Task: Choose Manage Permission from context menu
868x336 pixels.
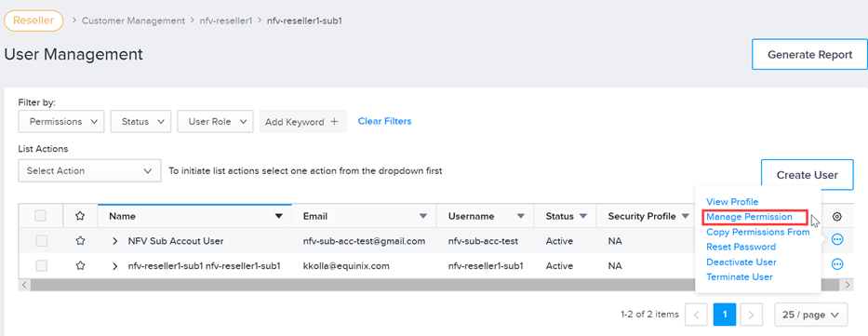Action: click(750, 217)
